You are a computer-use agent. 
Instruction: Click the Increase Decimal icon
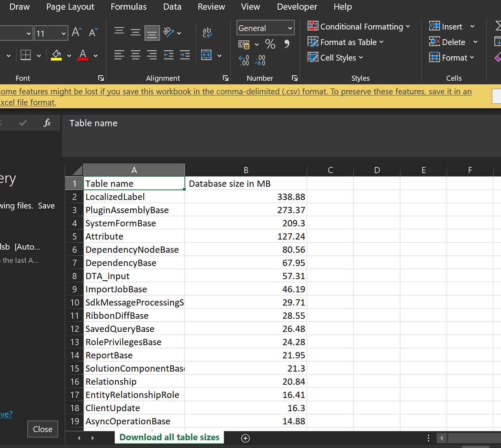(x=244, y=59)
